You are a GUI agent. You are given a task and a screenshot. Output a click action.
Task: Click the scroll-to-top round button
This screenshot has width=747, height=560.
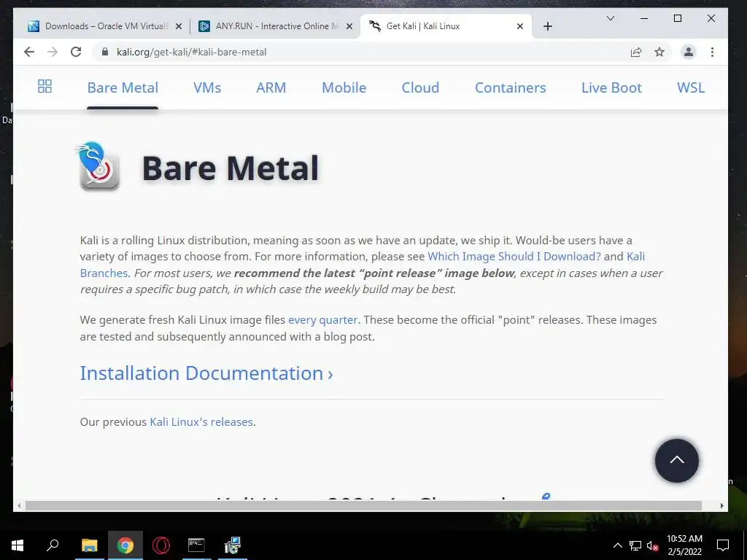click(676, 461)
